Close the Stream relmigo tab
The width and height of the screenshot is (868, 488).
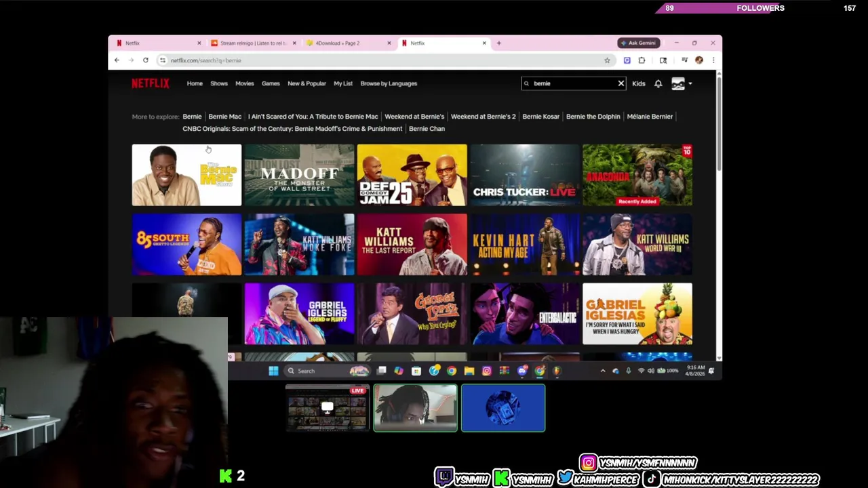point(294,43)
